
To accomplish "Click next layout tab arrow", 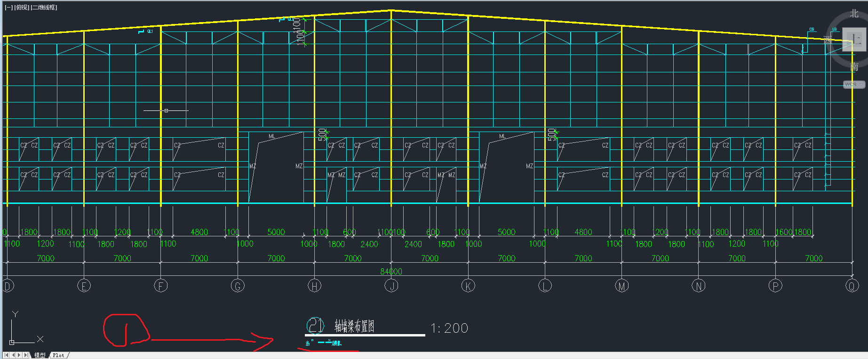I will pyautogui.click(x=20, y=355).
